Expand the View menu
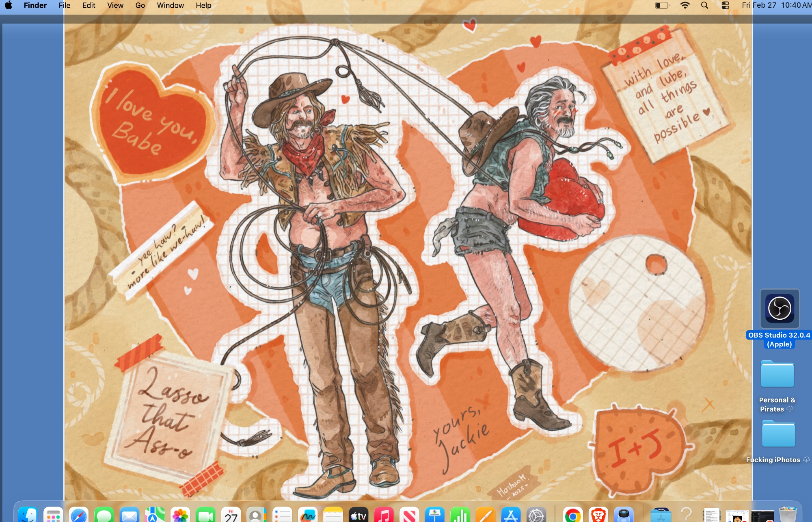 tap(115, 5)
